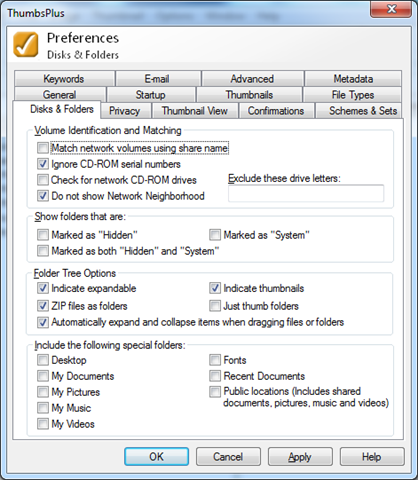This screenshot has width=418, height=480.
Task: Switch to the Thumbnail View tab
Action: 195,111
